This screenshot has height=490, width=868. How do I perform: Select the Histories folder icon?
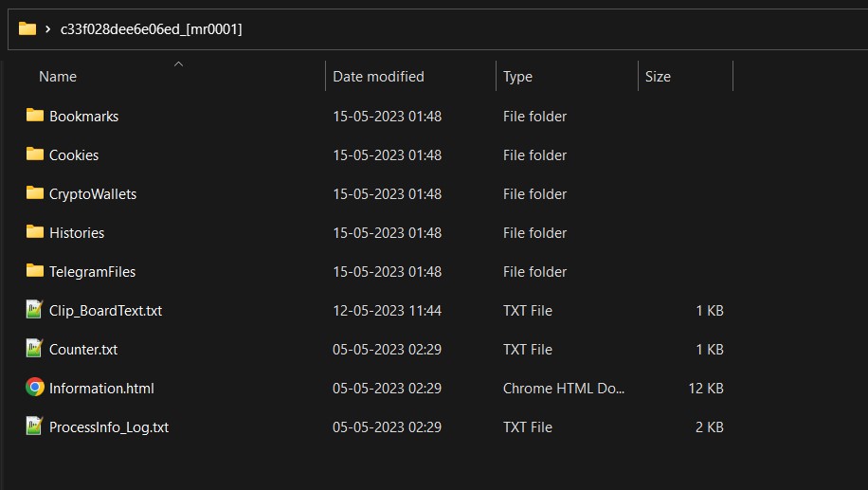click(35, 232)
